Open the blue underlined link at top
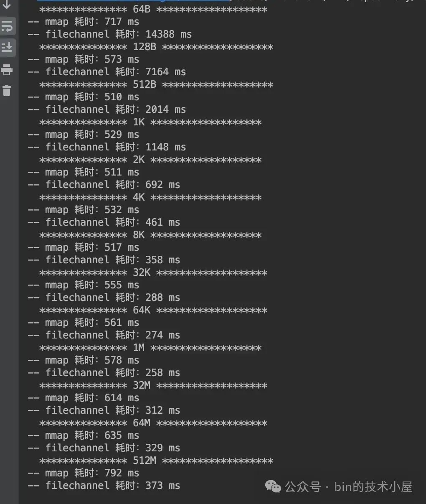The image size is (426, 504). click(133, 1)
